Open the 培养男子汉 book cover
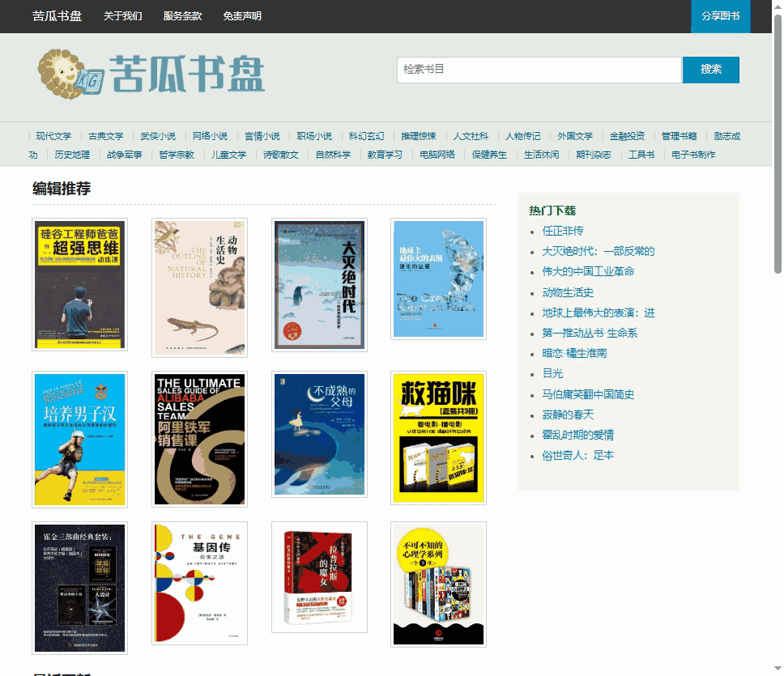The width and height of the screenshot is (784, 676). pyautogui.click(x=79, y=439)
